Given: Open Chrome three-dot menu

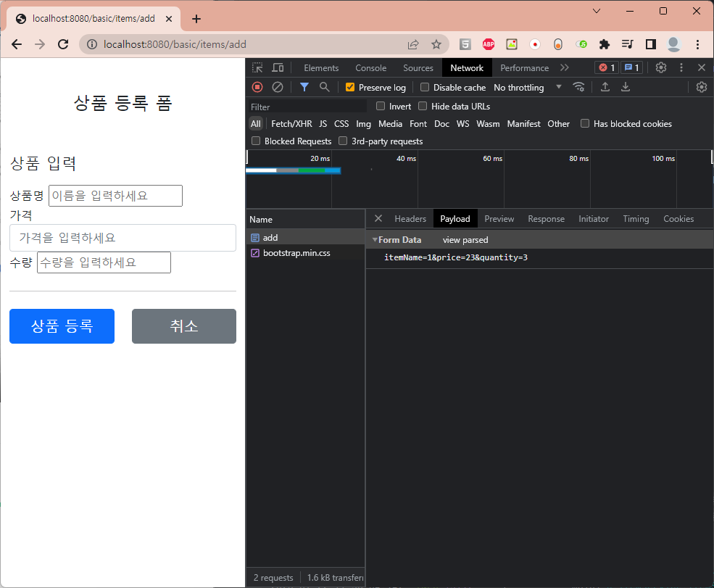Looking at the screenshot, I should (x=697, y=44).
